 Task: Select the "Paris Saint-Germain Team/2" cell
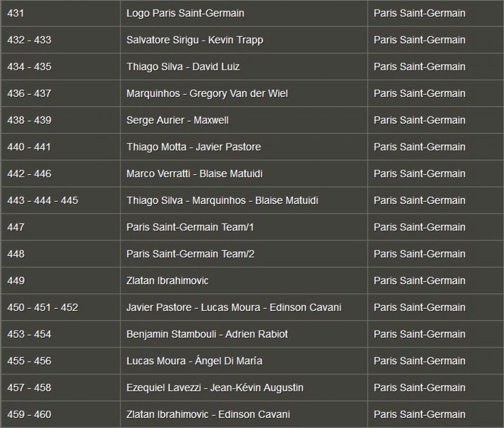[x=190, y=254]
